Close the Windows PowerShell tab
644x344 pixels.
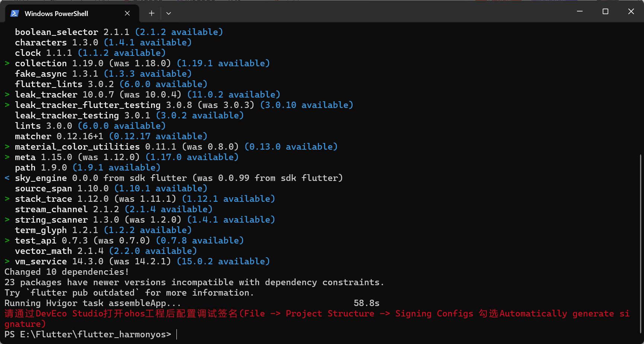127,13
